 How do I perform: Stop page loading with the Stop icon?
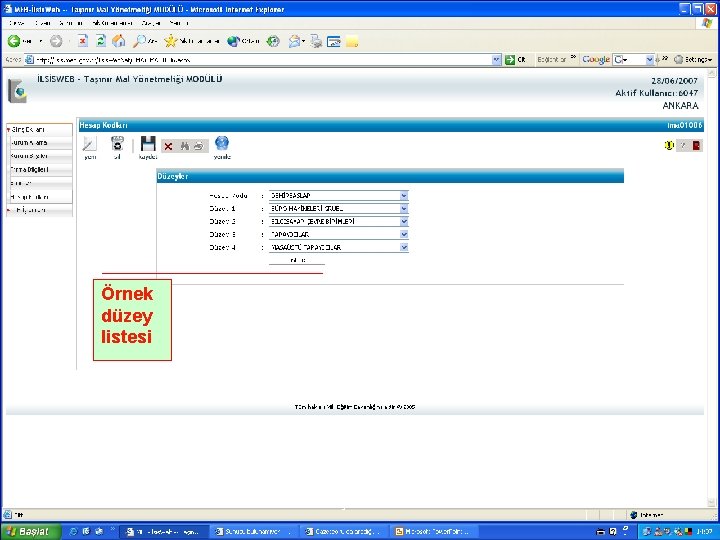[83, 41]
